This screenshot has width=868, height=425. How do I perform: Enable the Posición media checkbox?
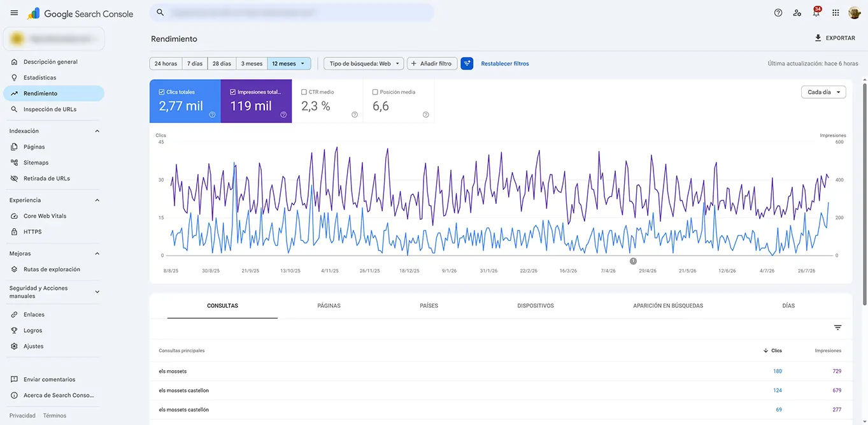pyautogui.click(x=375, y=92)
